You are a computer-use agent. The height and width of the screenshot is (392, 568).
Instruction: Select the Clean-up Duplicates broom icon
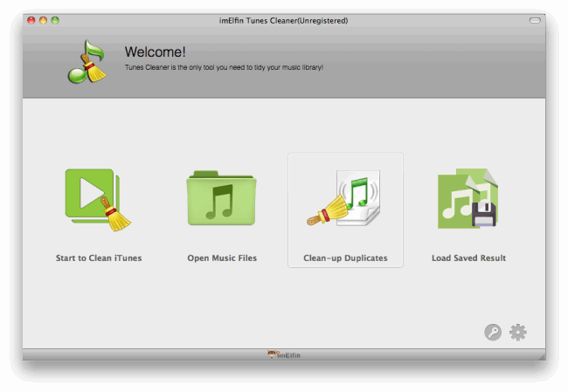tap(343, 198)
